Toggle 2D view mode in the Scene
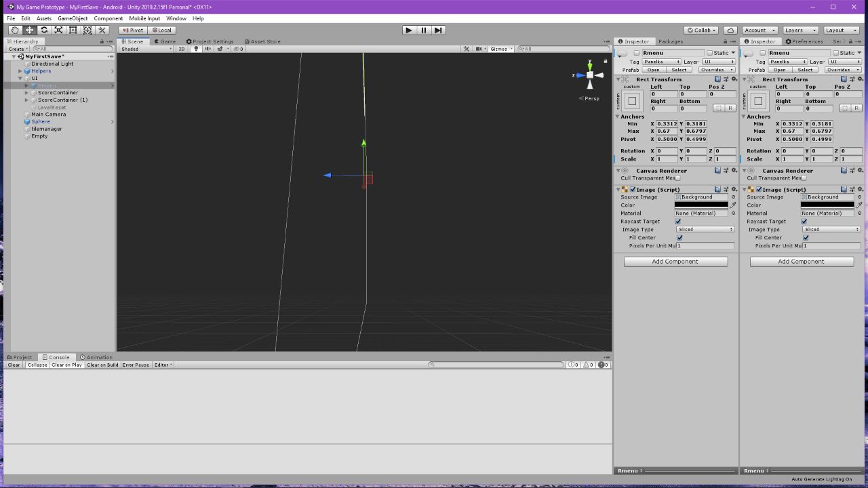 click(181, 49)
